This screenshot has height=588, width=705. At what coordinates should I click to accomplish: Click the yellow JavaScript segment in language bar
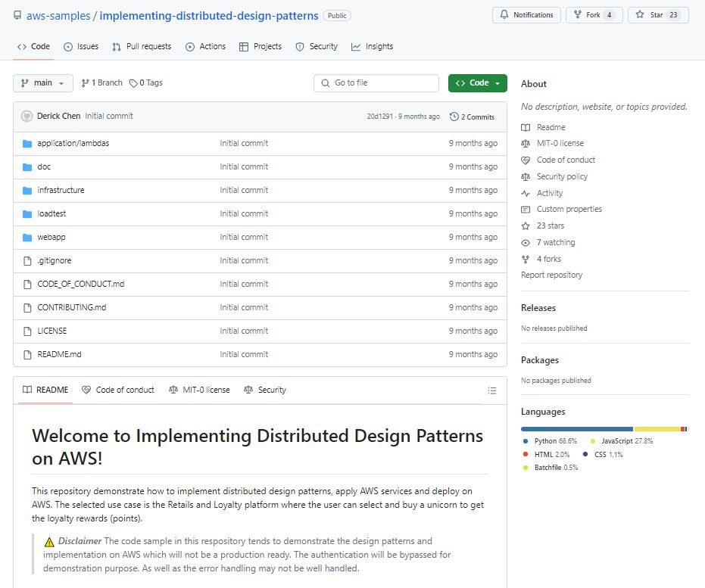657,429
